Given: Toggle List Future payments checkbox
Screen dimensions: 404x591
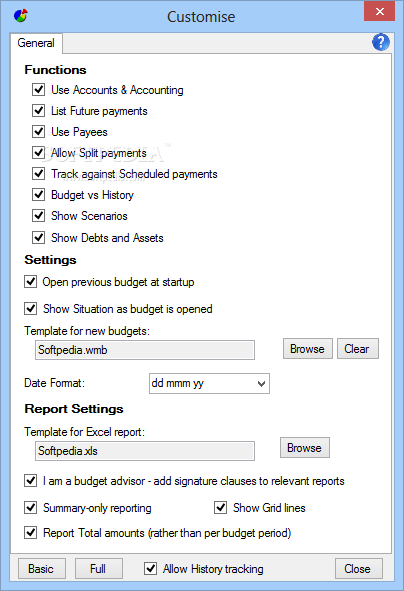Looking at the screenshot, I should click(x=38, y=111).
